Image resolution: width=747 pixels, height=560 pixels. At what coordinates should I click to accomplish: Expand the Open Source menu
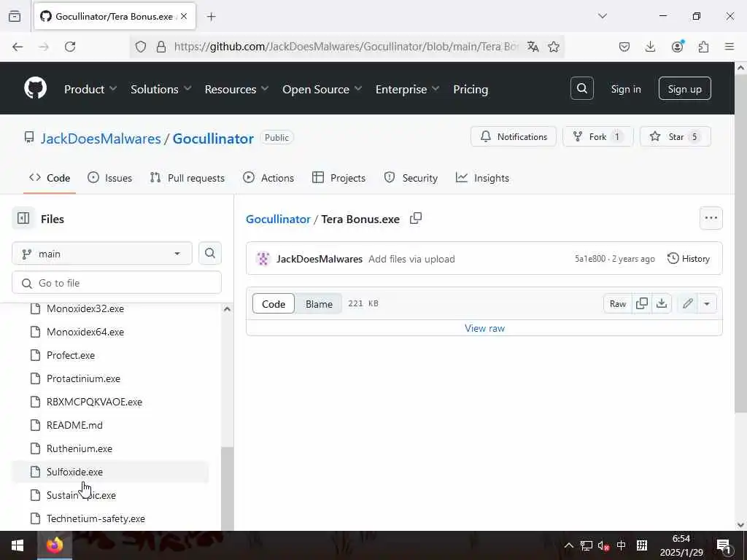click(322, 89)
